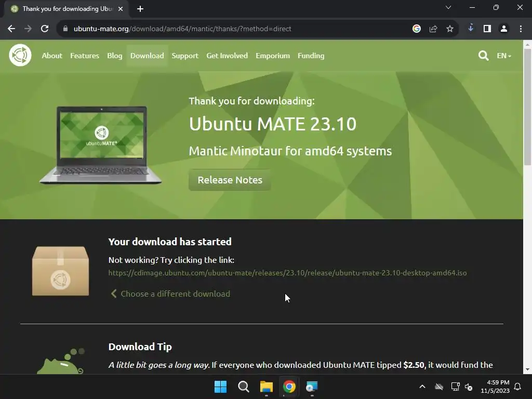The height and width of the screenshot is (399, 532).
Task: Open Chrome three-dot menu
Action: 521,29
